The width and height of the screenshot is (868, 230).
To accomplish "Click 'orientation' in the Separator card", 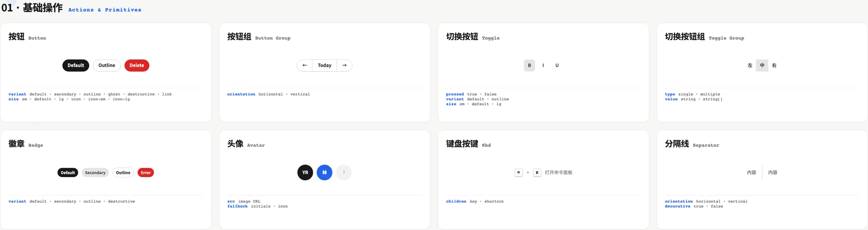I will coord(678,202).
